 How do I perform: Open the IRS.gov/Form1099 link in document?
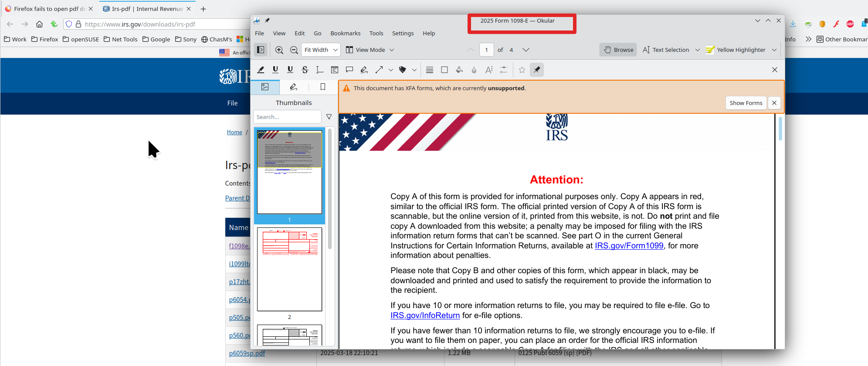pos(629,246)
